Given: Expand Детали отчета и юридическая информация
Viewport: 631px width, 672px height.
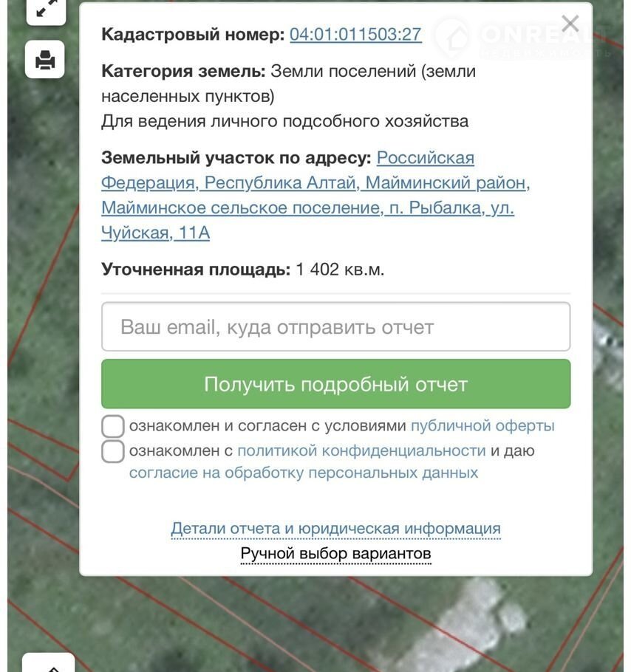Looking at the screenshot, I should [x=335, y=529].
